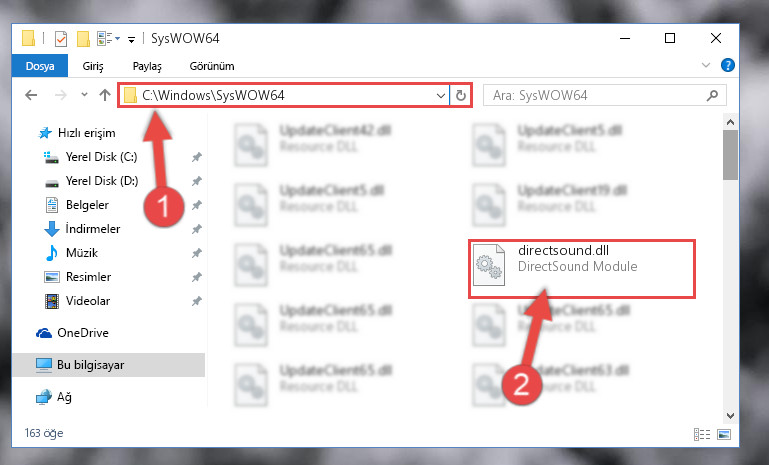Click the search magnifier icon
This screenshot has width=769, height=465.
coord(712,95)
